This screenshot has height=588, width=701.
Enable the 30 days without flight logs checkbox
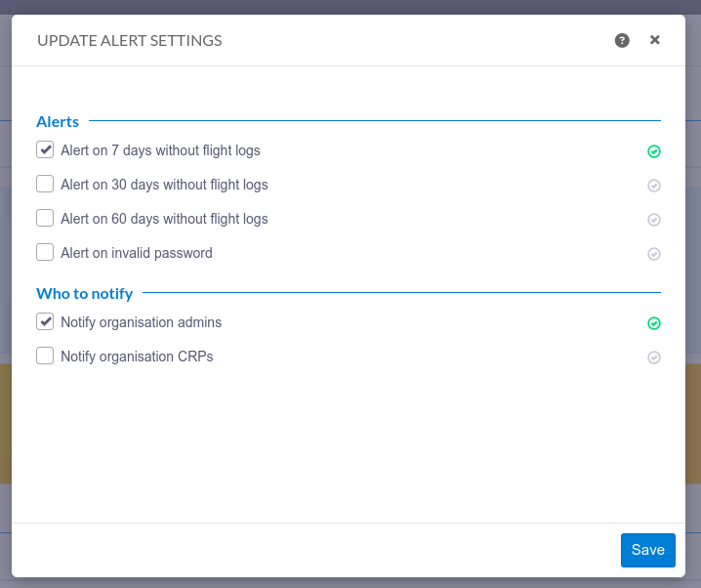pos(45,184)
